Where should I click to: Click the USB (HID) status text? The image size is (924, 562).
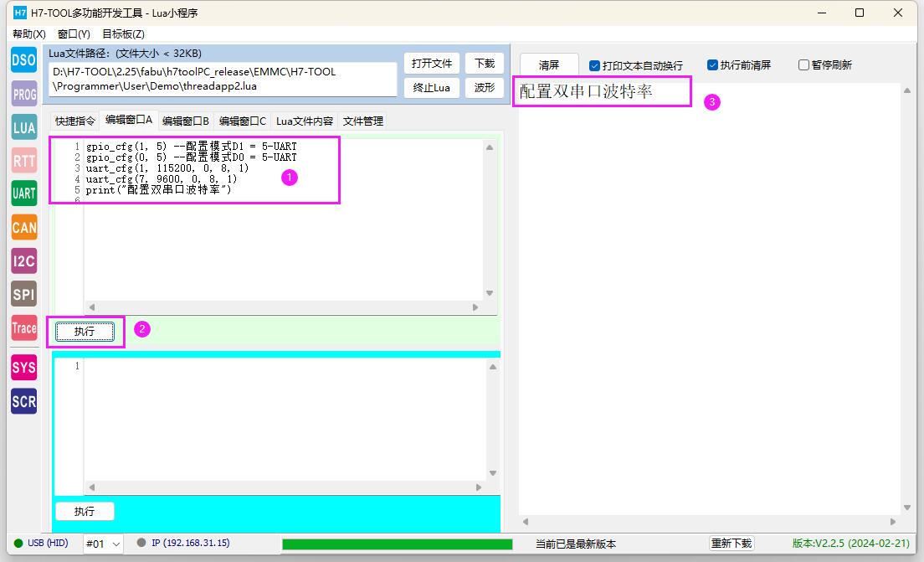(x=48, y=543)
